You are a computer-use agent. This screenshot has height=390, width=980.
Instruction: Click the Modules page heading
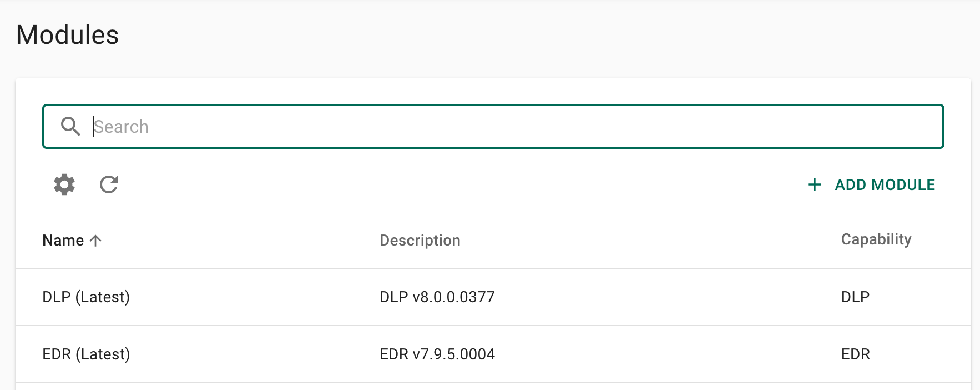coord(68,35)
